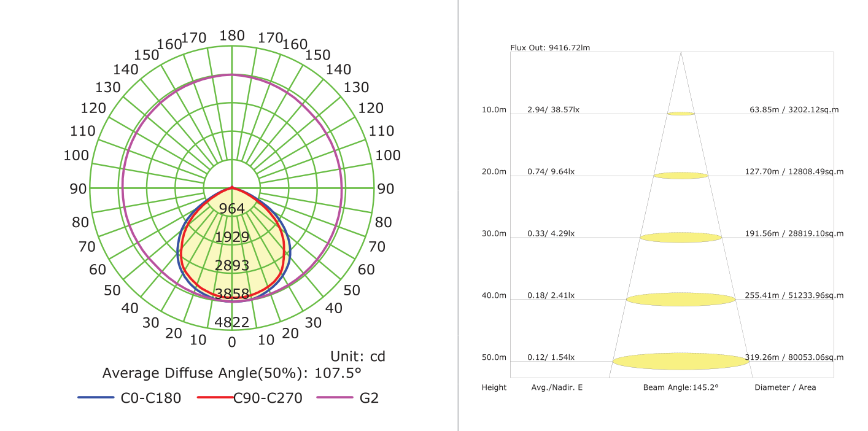The width and height of the screenshot is (868, 431).
Task: Click the 2.94/ 38.57lx illuminance value
Action: pyautogui.click(x=554, y=110)
